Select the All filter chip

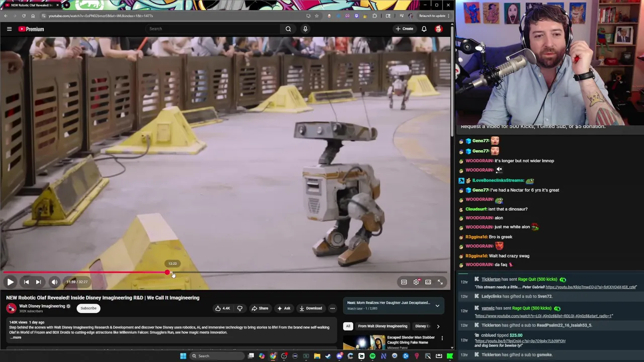(x=348, y=326)
